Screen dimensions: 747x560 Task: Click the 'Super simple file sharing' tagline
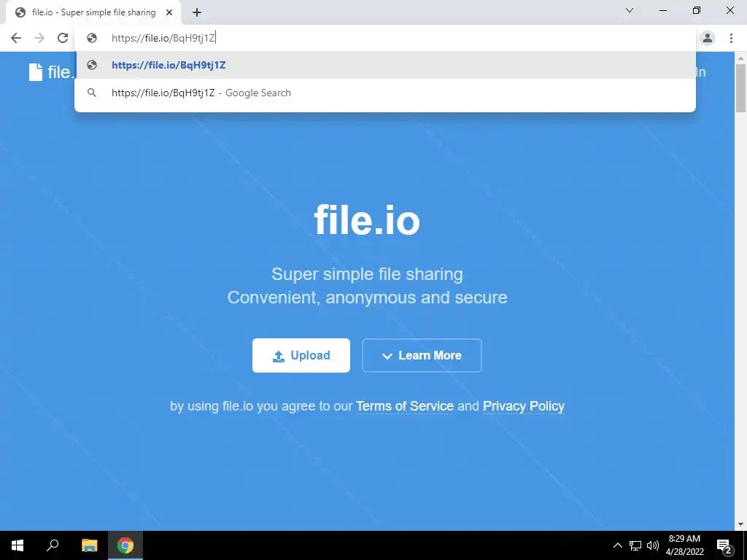click(x=367, y=274)
